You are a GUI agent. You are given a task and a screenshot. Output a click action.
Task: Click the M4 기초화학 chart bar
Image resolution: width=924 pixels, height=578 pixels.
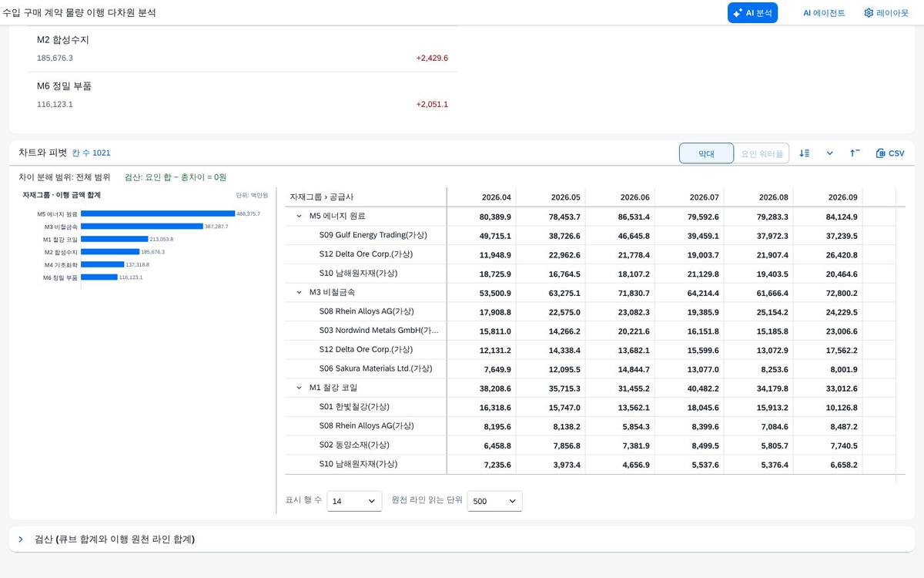[102, 264]
